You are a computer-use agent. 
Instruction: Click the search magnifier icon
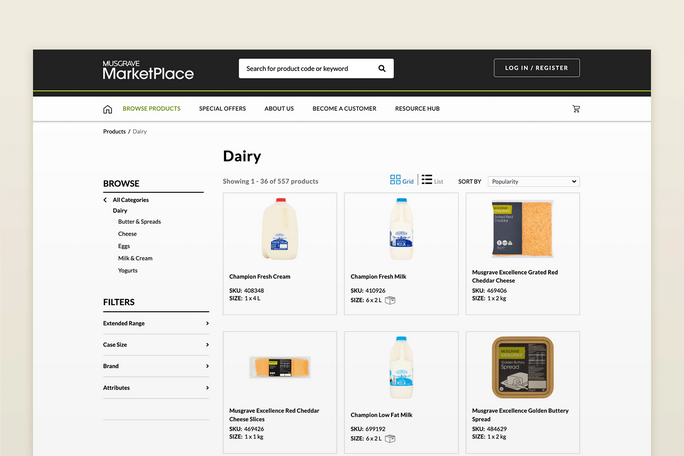tap(382, 69)
